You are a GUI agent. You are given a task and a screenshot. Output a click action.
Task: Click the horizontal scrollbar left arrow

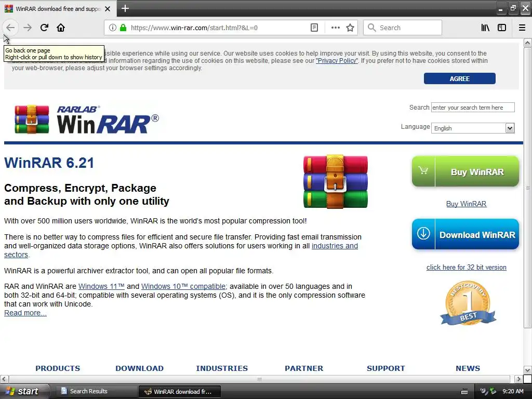pos(4,379)
